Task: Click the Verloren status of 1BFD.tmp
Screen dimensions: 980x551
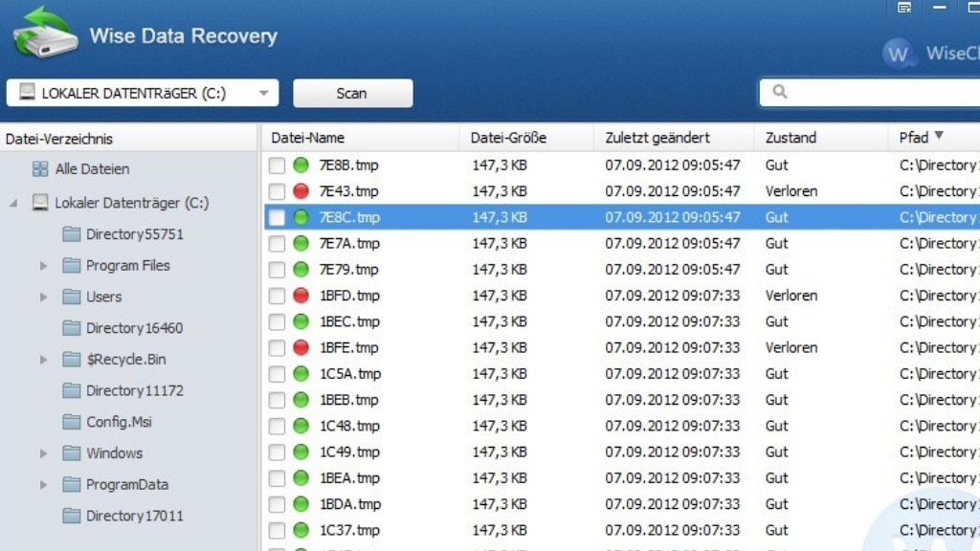Action: [791, 296]
